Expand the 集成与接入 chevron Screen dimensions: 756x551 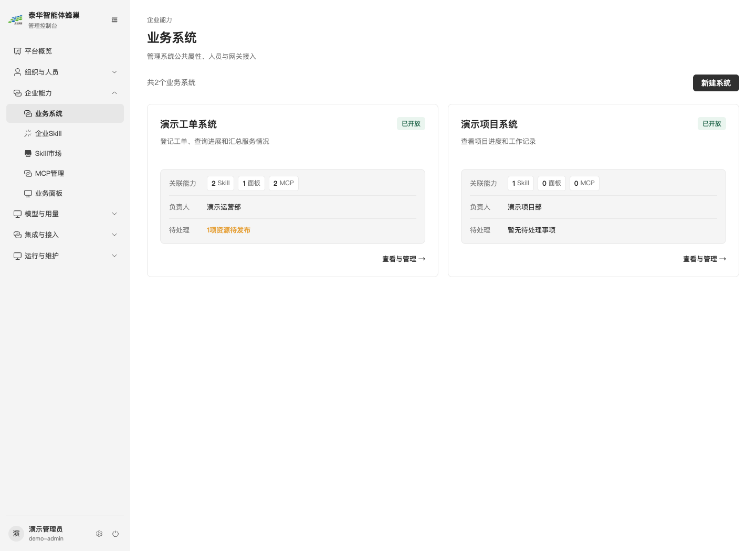click(114, 235)
